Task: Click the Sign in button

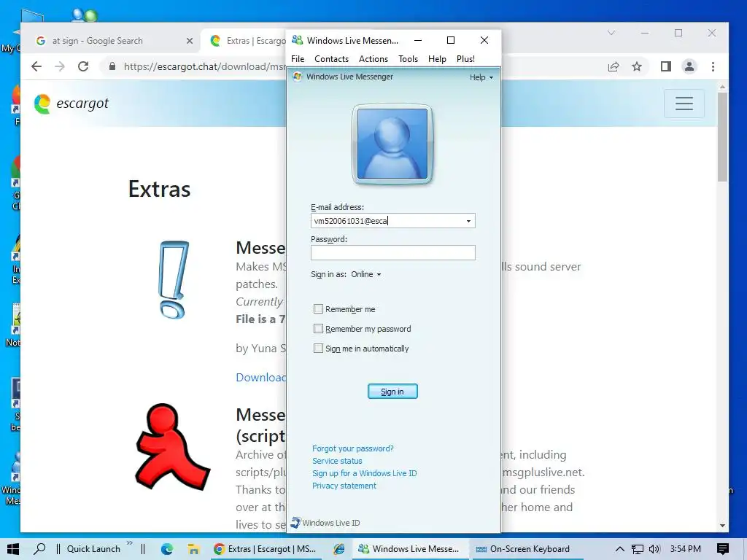Action: click(392, 392)
